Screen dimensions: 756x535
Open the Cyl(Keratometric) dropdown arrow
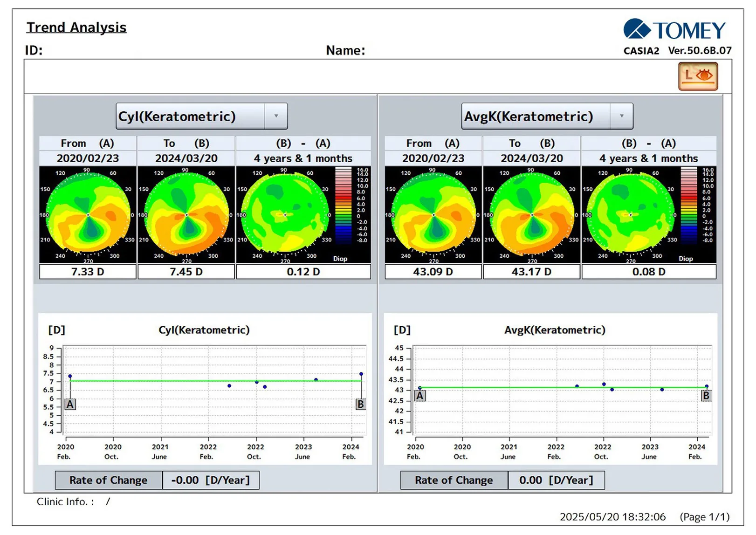point(276,116)
